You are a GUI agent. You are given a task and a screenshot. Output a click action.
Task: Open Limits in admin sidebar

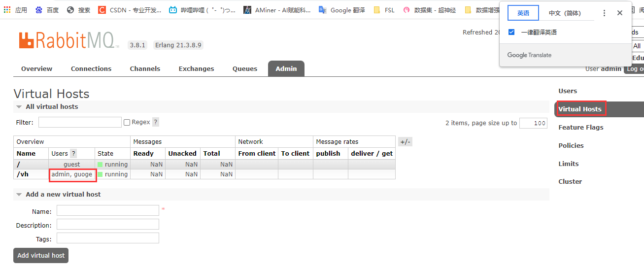[x=569, y=164]
